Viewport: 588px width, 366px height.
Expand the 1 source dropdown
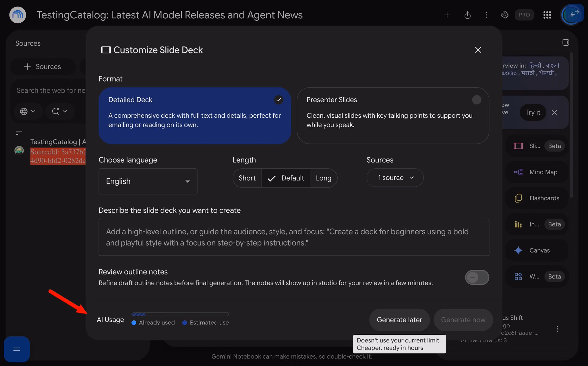(x=395, y=178)
